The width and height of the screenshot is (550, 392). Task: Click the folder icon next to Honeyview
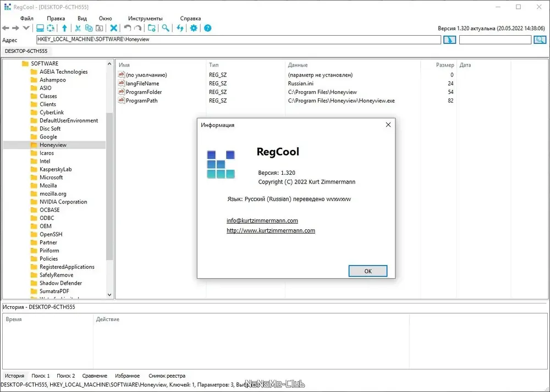pos(34,145)
